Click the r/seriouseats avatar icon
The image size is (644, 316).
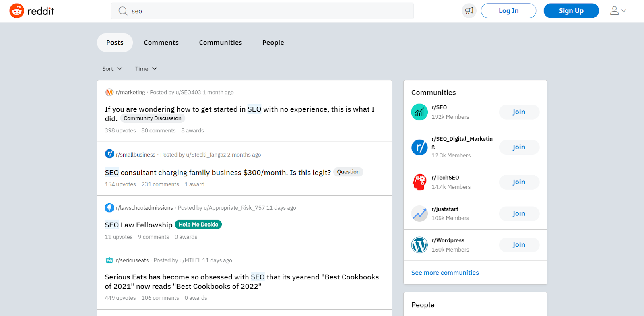109,260
